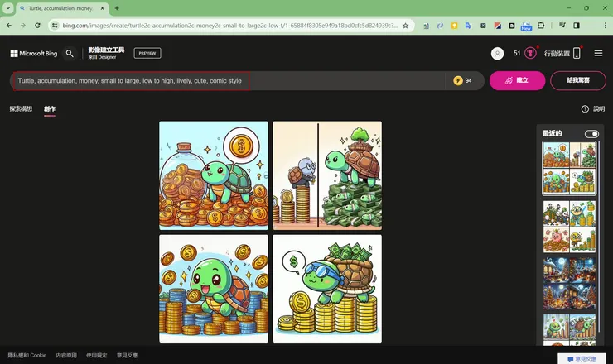Screen dimensions: 613x364
Task: Open the turtle with flying coins image
Action: pos(214,289)
